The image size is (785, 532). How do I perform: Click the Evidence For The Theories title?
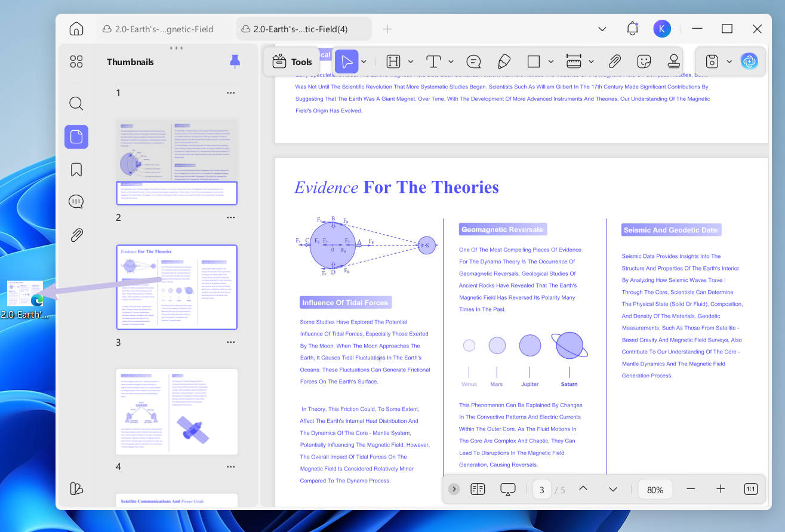[397, 187]
